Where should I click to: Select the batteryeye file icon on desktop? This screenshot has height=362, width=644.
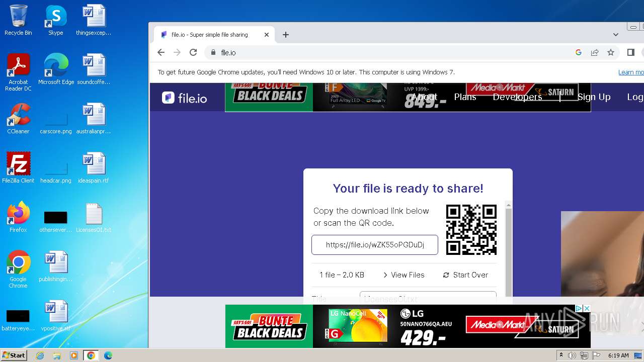pyautogui.click(x=18, y=320)
